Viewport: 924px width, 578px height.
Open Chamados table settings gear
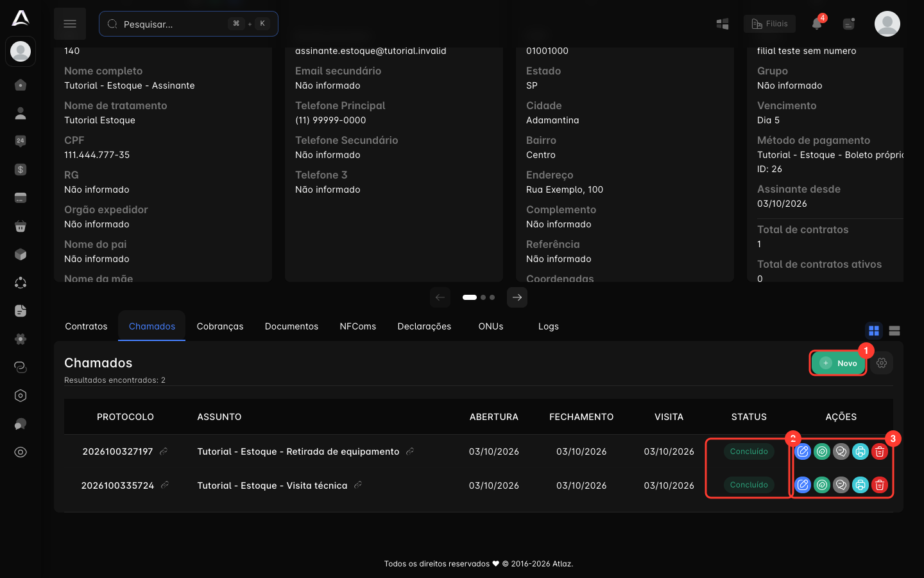coord(882,363)
